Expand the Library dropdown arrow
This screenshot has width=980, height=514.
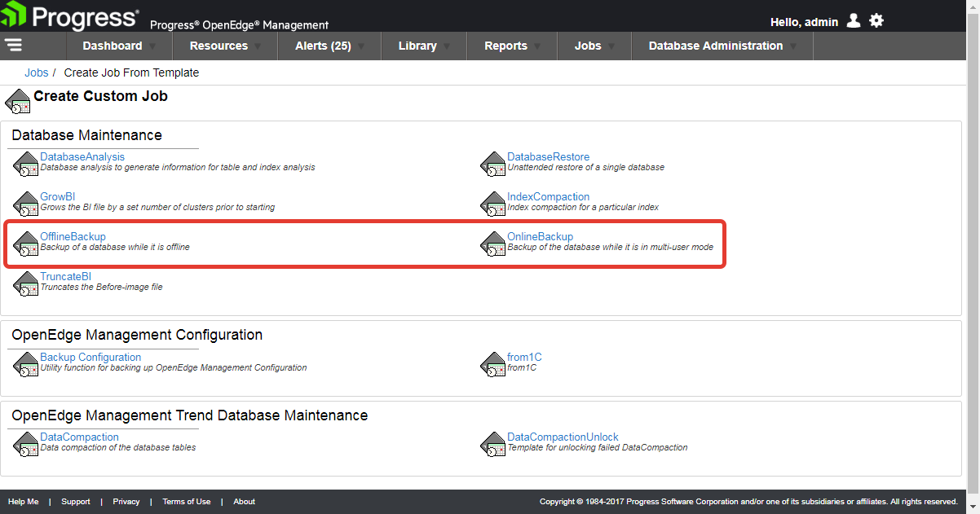[x=448, y=46]
